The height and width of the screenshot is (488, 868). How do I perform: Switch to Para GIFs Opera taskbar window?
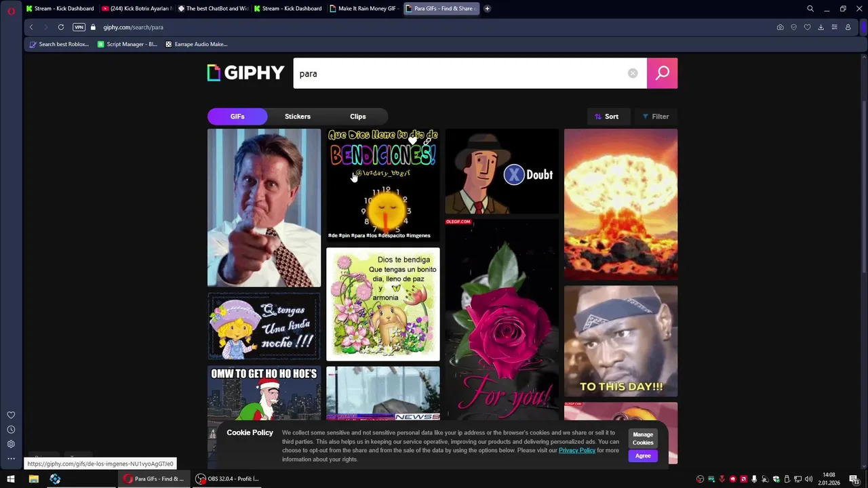coord(153,479)
